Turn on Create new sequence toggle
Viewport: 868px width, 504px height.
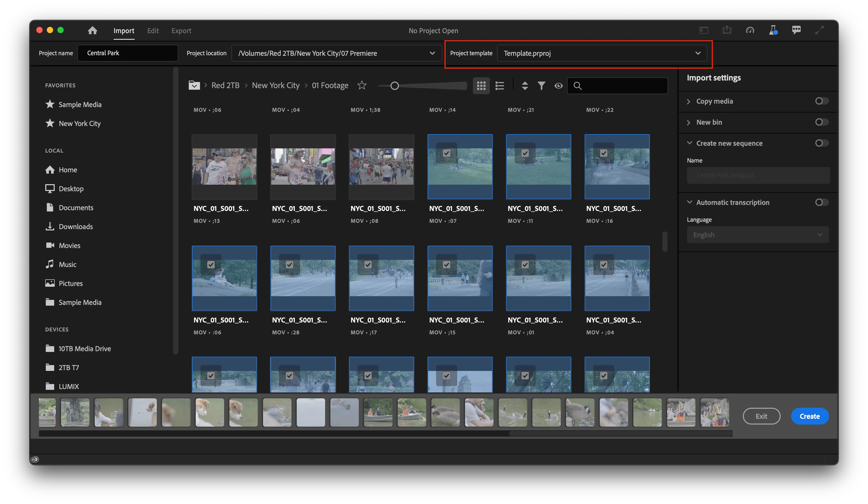pyautogui.click(x=821, y=143)
